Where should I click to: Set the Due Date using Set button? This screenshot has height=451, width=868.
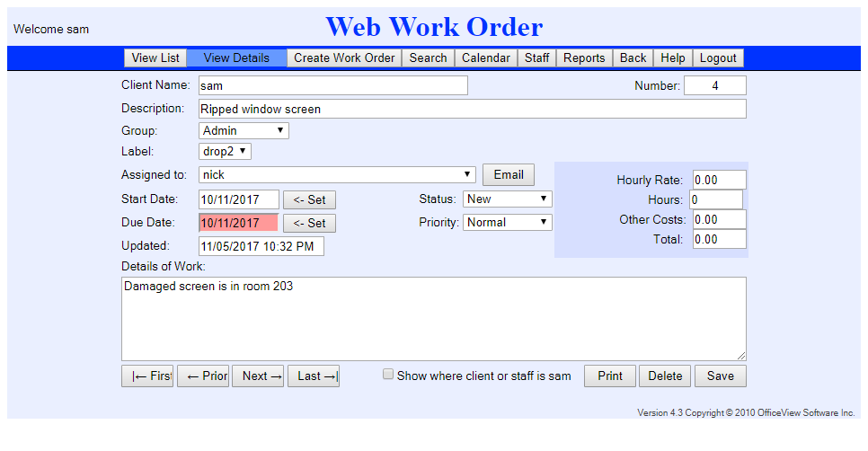click(x=310, y=223)
